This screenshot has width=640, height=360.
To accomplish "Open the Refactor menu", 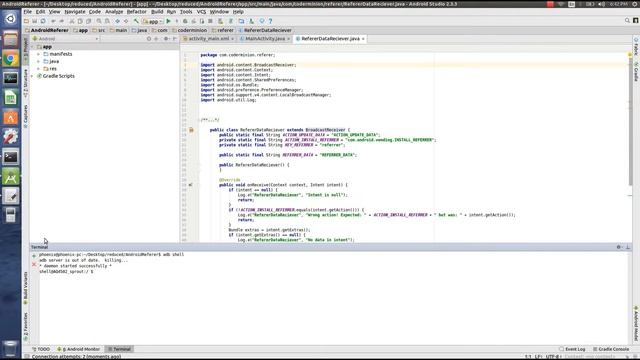I will coord(136,12).
